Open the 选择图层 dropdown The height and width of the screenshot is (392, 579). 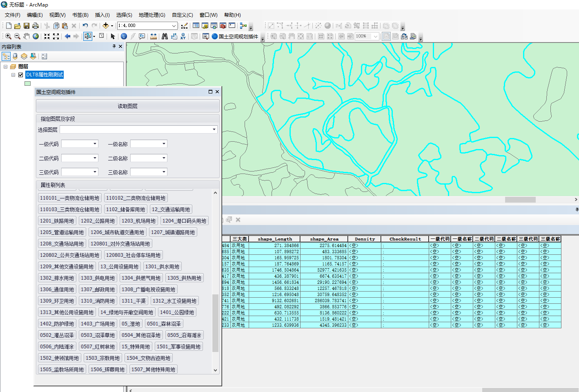point(214,129)
